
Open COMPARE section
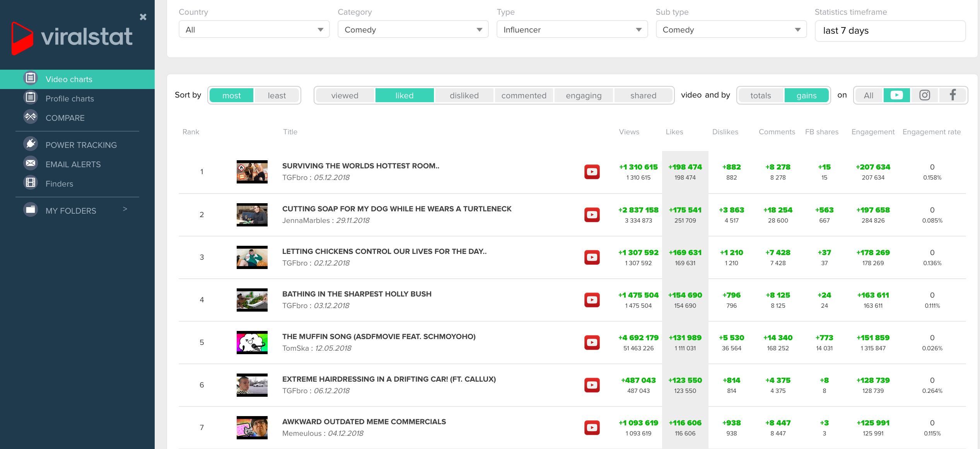pos(65,118)
